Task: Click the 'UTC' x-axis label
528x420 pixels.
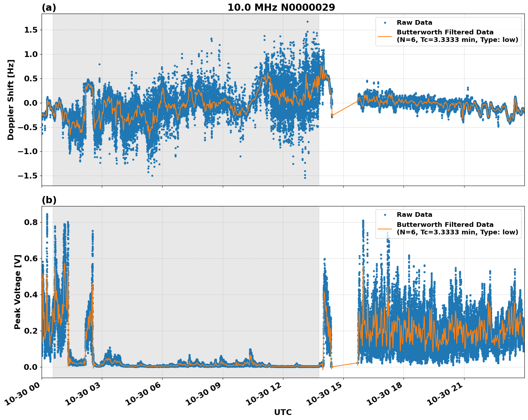Action: pos(283,412)
